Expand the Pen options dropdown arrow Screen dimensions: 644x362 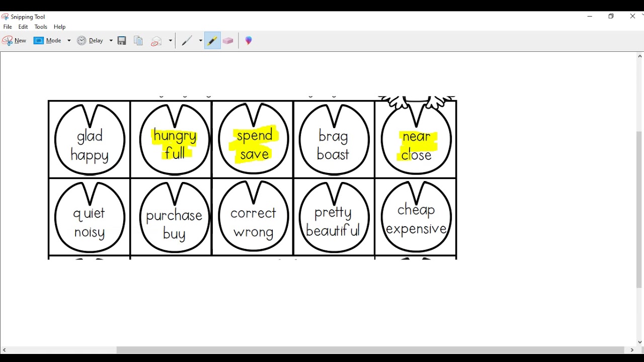200,41
